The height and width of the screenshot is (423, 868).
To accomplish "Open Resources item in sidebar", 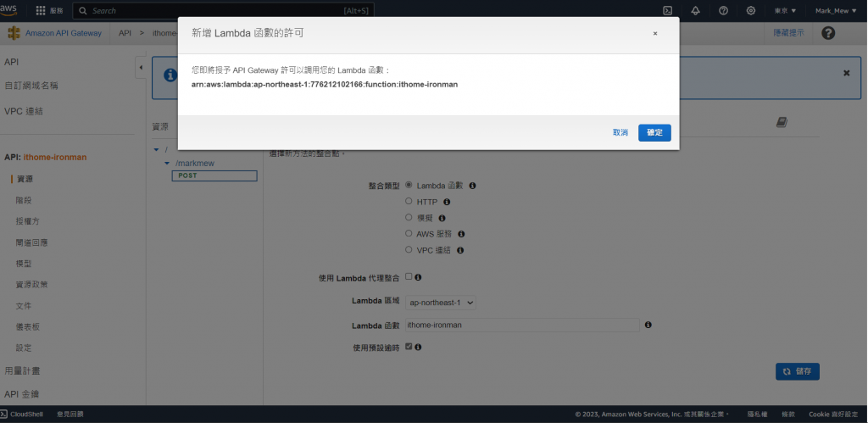I will 25,179.
